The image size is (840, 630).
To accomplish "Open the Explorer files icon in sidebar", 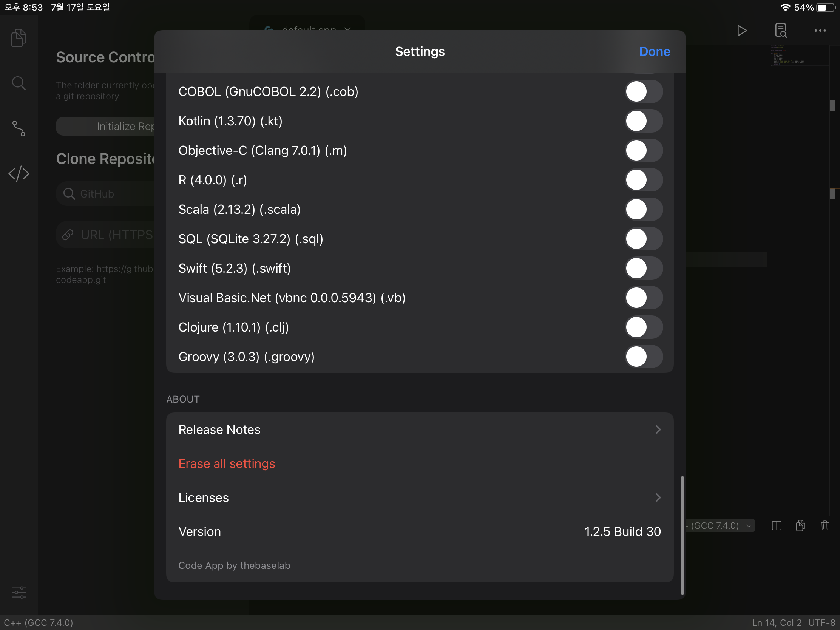I will click(x=19, y=38).
